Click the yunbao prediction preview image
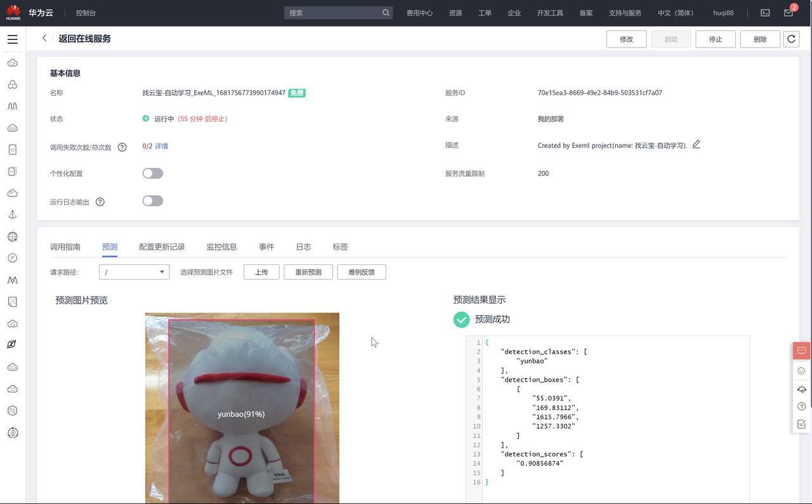 click(242, 408)
